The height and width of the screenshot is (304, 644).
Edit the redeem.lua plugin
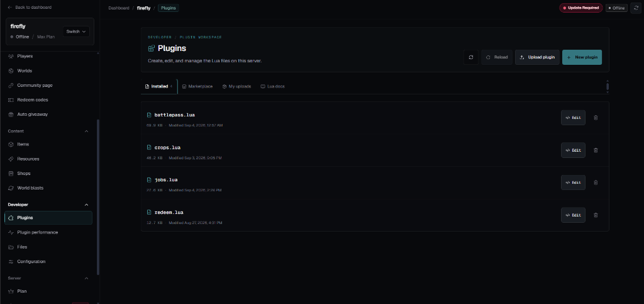tap(573, 215)
